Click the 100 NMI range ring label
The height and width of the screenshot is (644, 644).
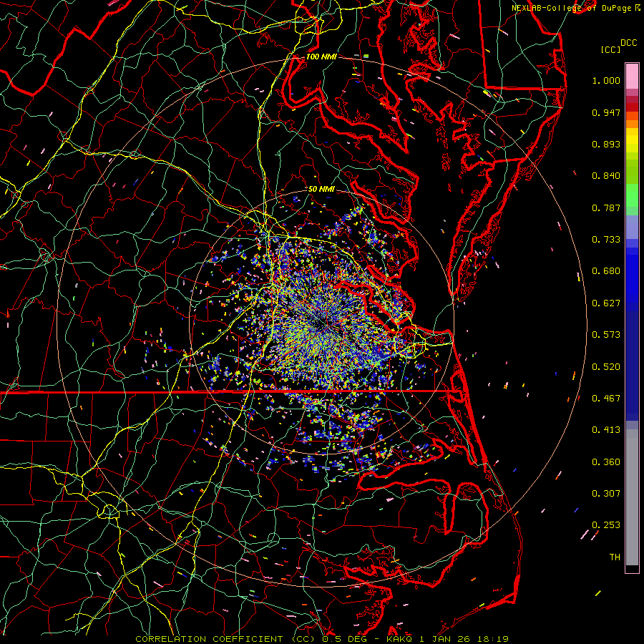(x=321, y=57)
